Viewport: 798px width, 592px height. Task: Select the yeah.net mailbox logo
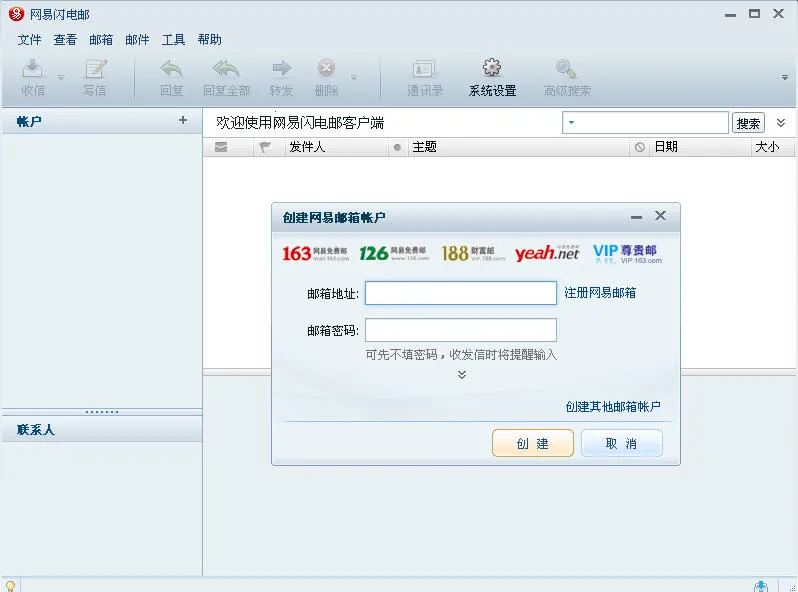(547, 253)
